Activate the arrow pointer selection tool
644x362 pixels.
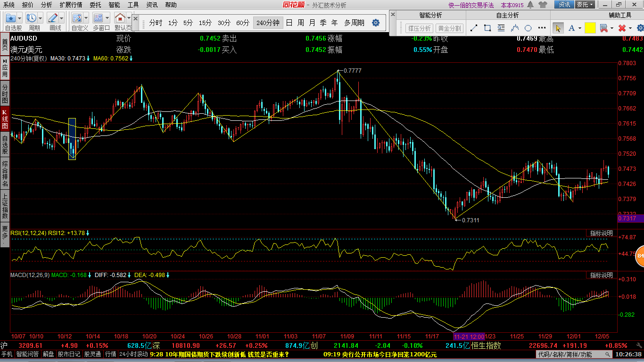click(x=558, y=28)
